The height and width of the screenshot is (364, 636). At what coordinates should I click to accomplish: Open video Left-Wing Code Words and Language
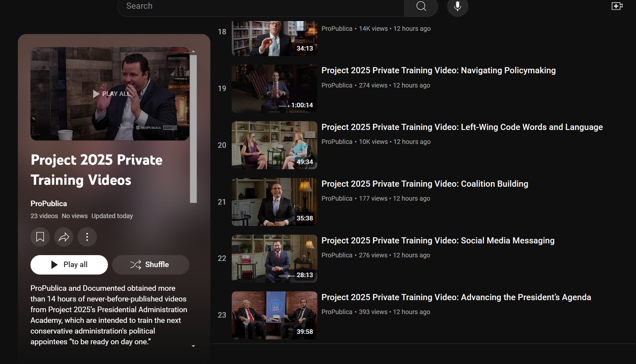click(x=462, y=127)
